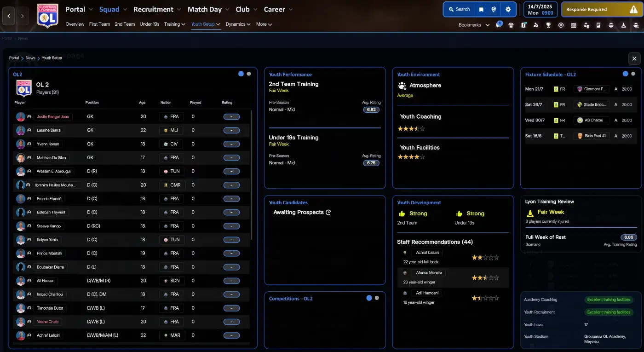This screenshot has height=352, width=644.
Task: Click the Search button
Action: click(458, 9)
